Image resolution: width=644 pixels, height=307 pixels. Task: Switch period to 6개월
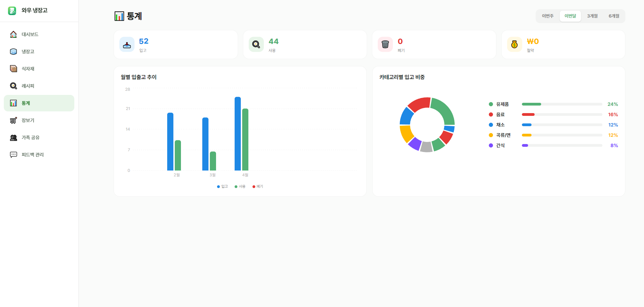(x=614, y=16)
